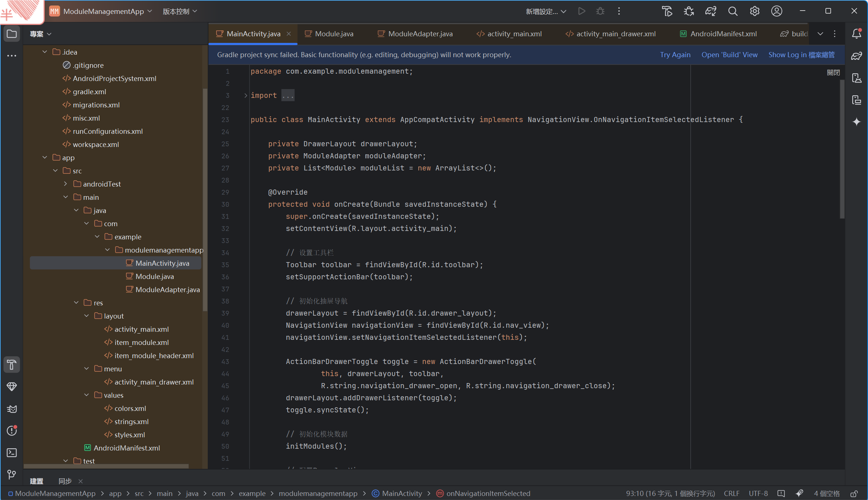Viewport: 868px width, 500px height.
Task: Open the Search Everywhere magnifier
Action: click(x=732, y=11)
